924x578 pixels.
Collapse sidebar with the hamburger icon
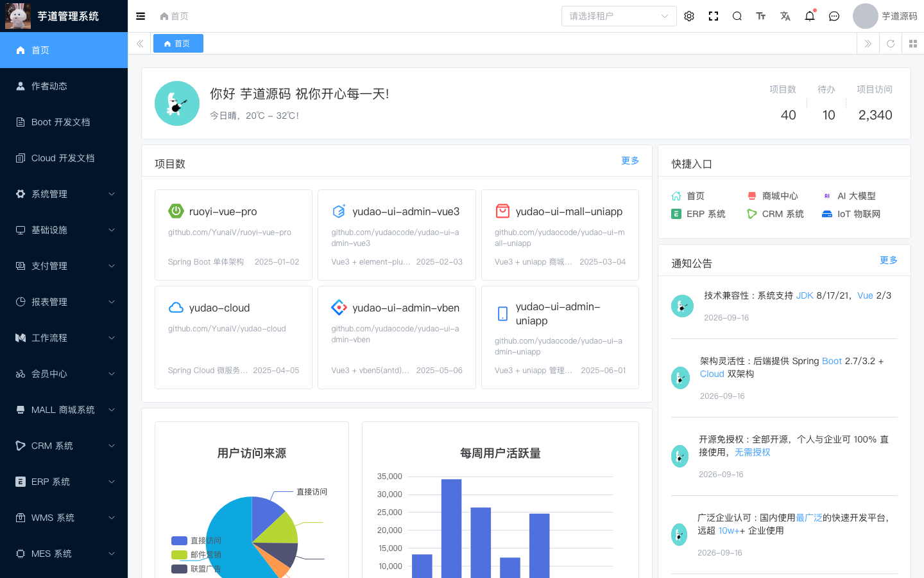pyautogui.click(x=141, y=16)
